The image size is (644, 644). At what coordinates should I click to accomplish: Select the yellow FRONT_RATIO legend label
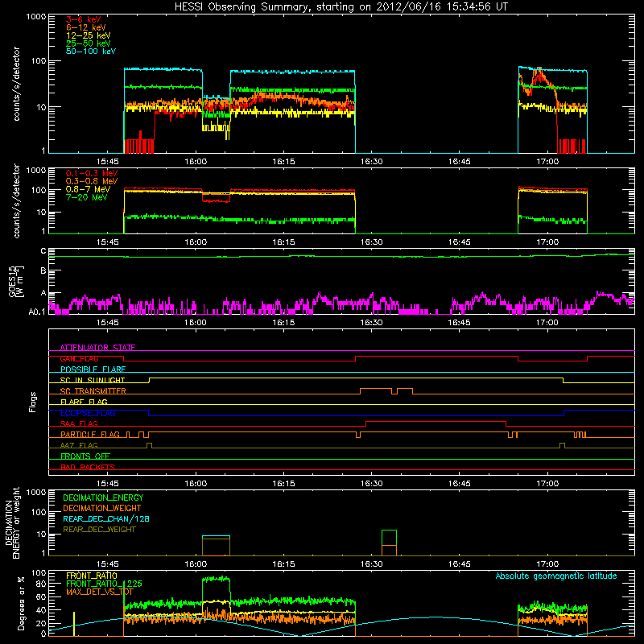92,576
